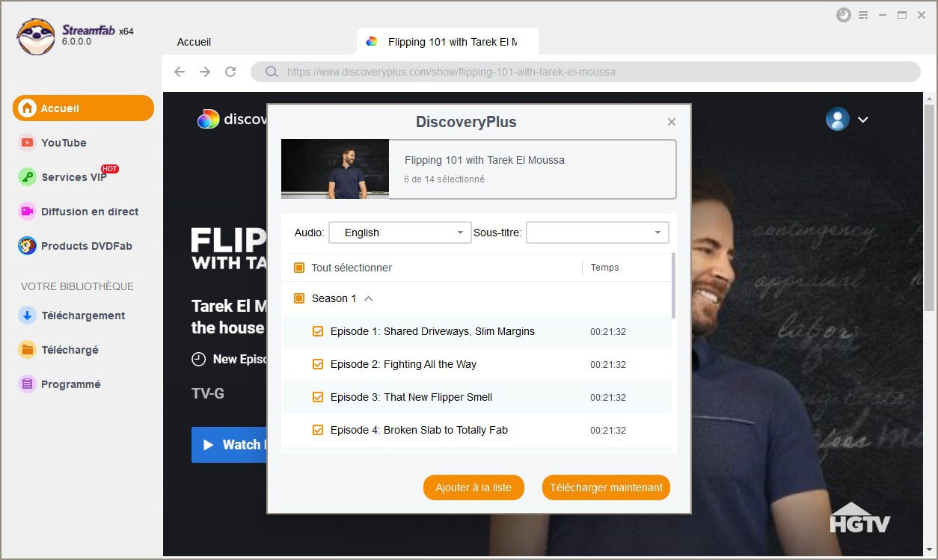Click the HOT badge on Services VIP
Image resolution: width=938 pixels, height=560 pixels.
click(110, 169)
